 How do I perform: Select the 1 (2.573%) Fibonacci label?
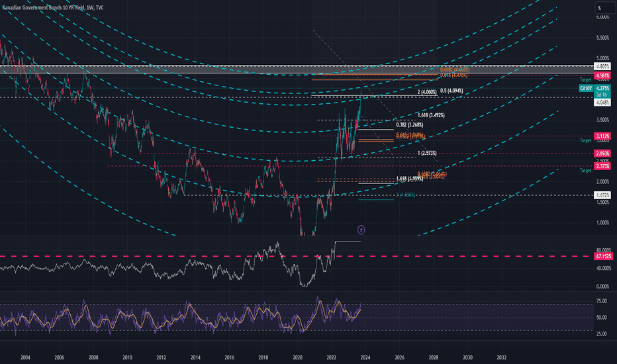(x=427, y=153)
